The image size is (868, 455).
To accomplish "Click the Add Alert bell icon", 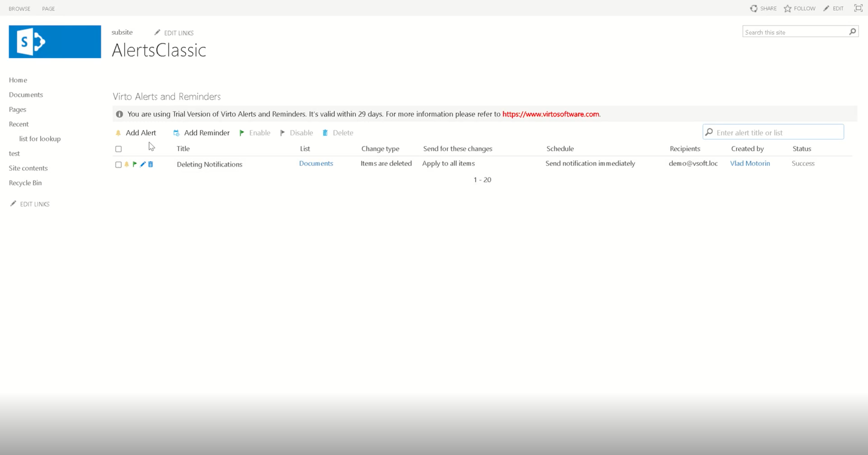I will click(118, 133).
